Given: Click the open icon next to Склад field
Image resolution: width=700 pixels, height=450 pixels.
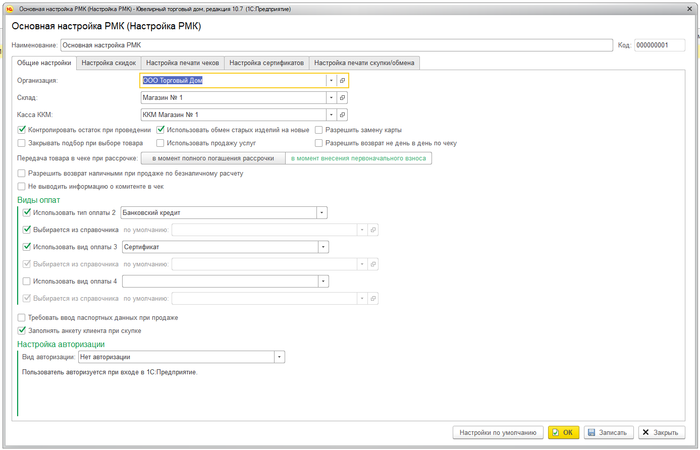Looking at the screenshot, I should coord(342,98).
